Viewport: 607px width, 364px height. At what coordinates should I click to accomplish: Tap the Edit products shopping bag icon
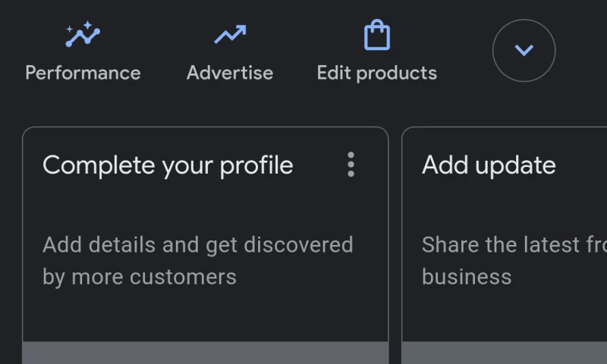point(376,36)
